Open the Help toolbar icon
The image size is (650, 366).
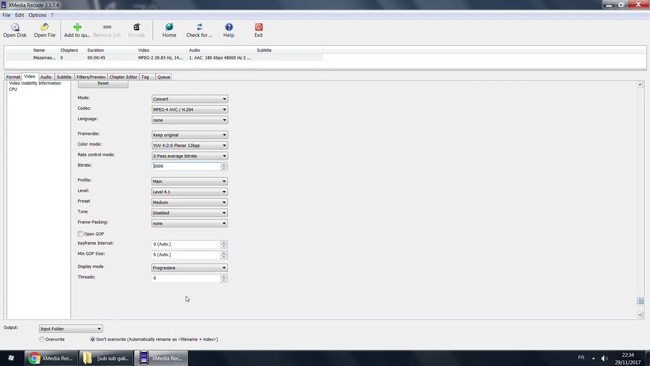229,30
